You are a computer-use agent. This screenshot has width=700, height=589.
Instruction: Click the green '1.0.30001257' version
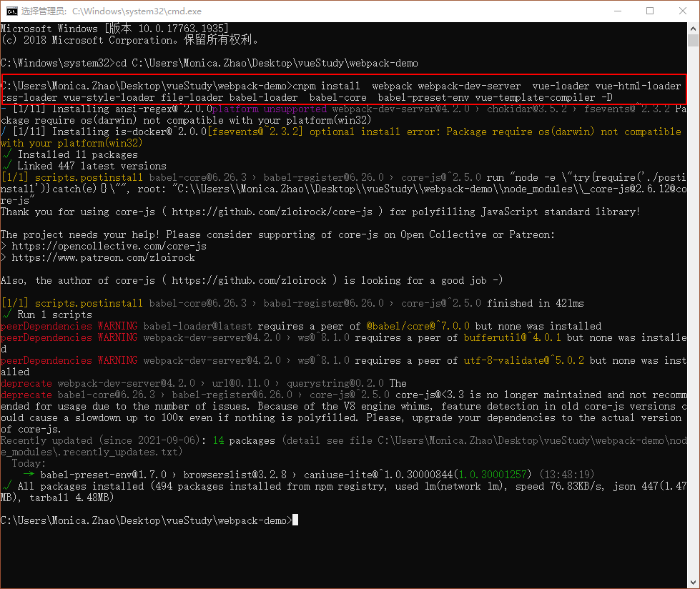tap(493, 475)
